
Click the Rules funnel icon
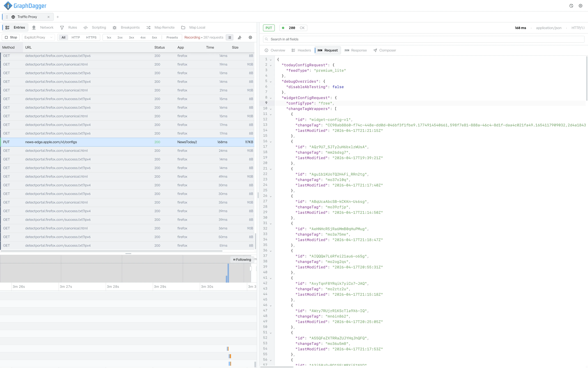(62, 28)
